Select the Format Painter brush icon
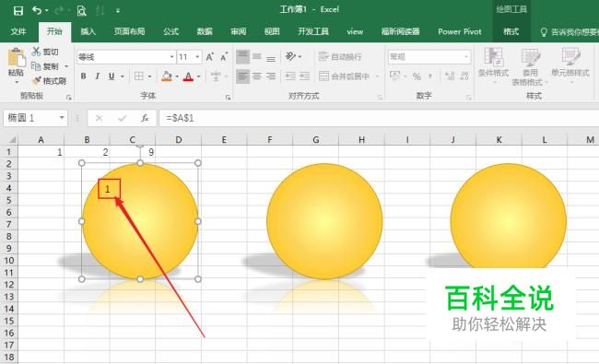This screenshot has height=364, width=599. tap(37, 80)
